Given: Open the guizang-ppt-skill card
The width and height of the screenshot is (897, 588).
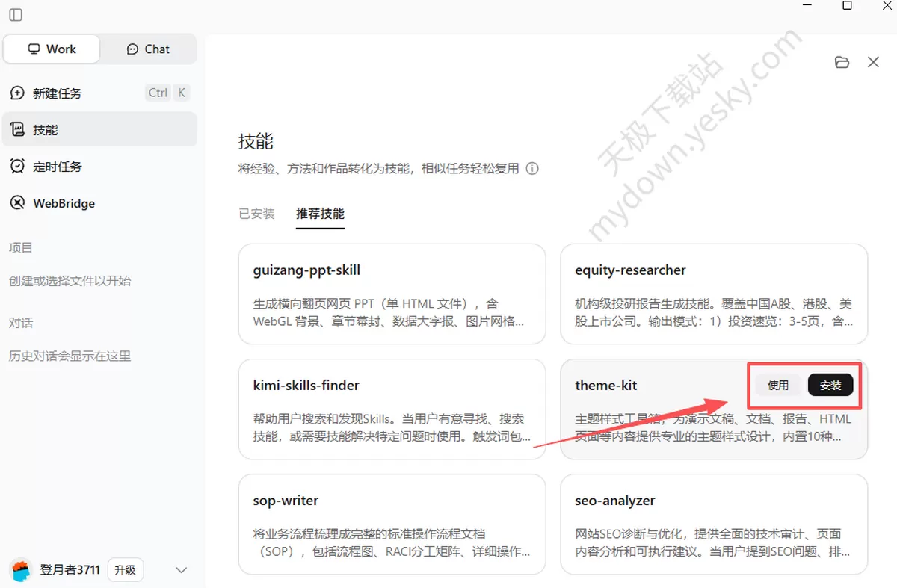Looking at the screenshot, I should 392,294.
